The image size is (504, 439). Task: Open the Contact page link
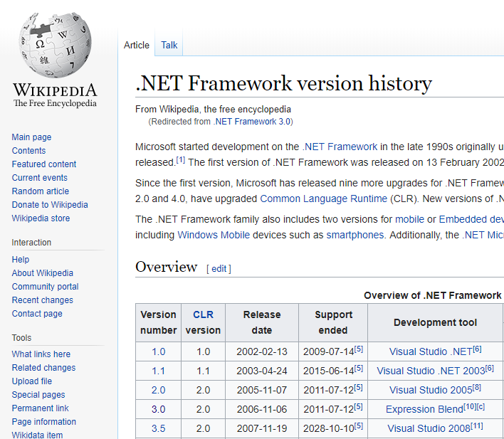(x=37, y=313)
